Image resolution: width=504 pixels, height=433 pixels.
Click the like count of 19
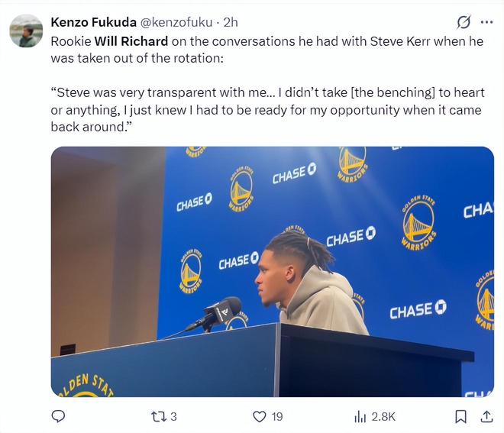pos(276,416)
